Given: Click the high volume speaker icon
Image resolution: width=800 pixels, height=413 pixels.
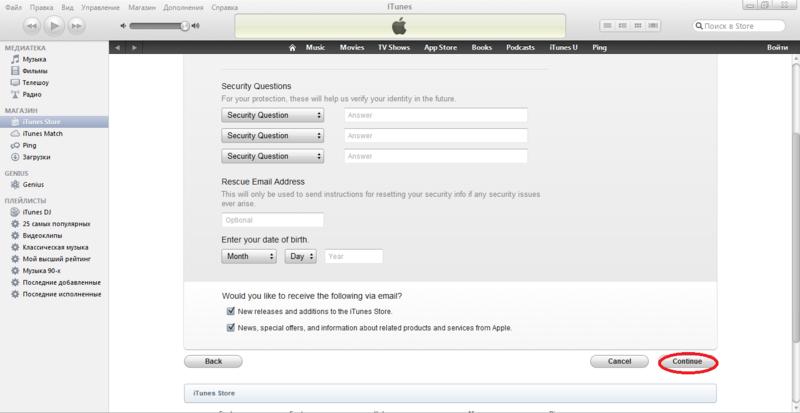Looking at the screenshot, I should tap(195, 26).
